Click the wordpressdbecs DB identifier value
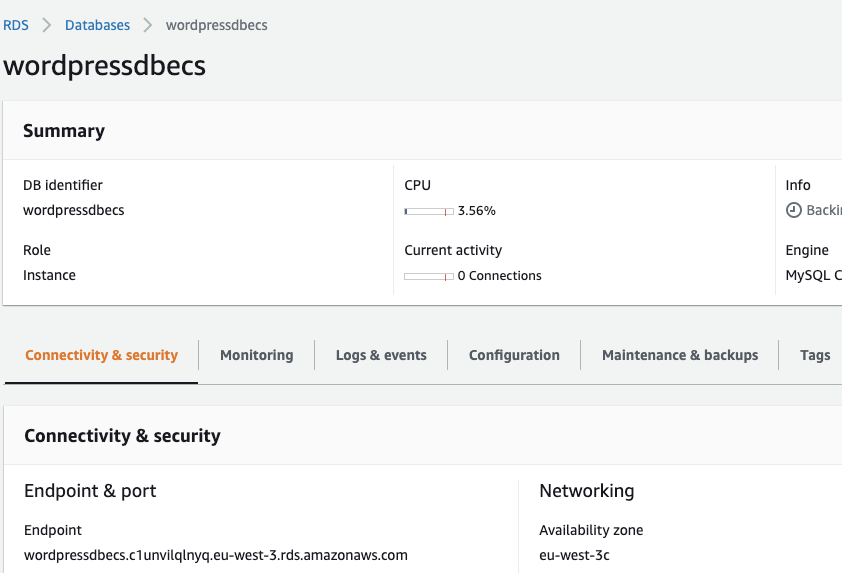 tap(73, 211)
